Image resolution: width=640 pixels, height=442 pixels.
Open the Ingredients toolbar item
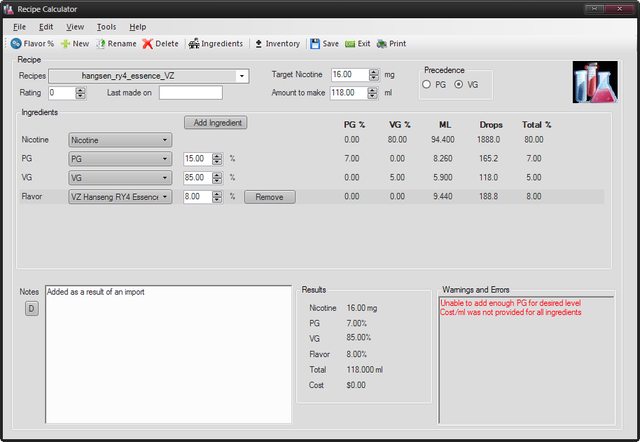(194, 44)
